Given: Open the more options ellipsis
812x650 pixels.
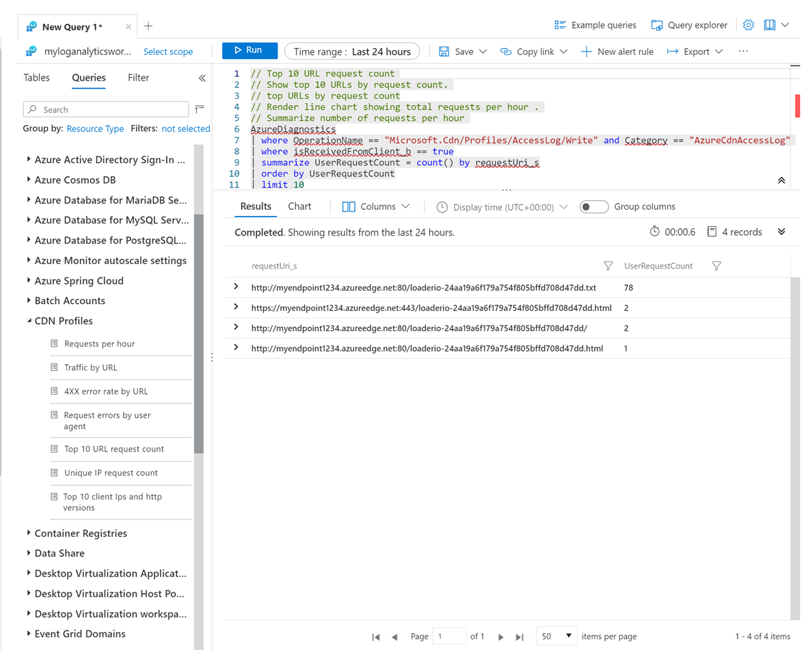Looking at the screenshot, I should [x=744, y=51].
